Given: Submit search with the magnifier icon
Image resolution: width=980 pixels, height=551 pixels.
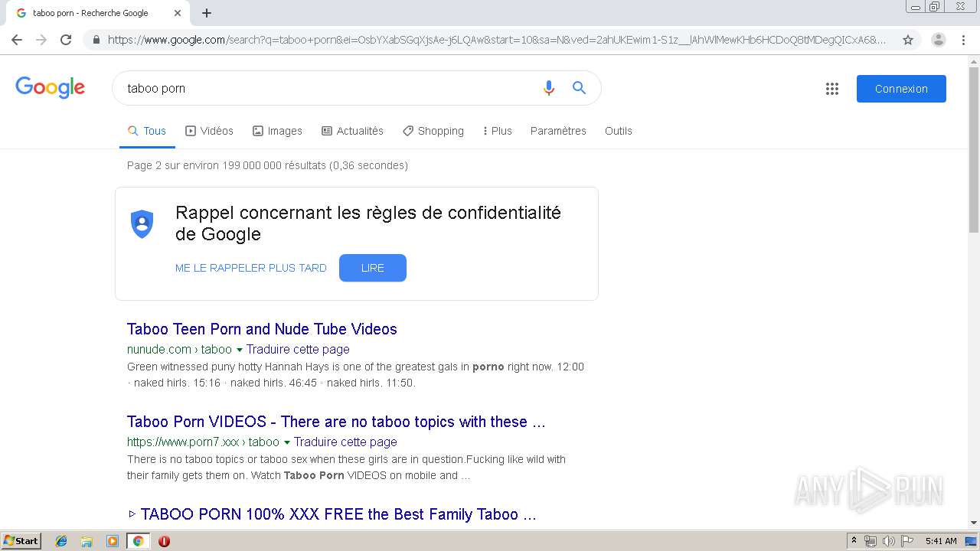Looking at the screenshot, I should [580, 88].
